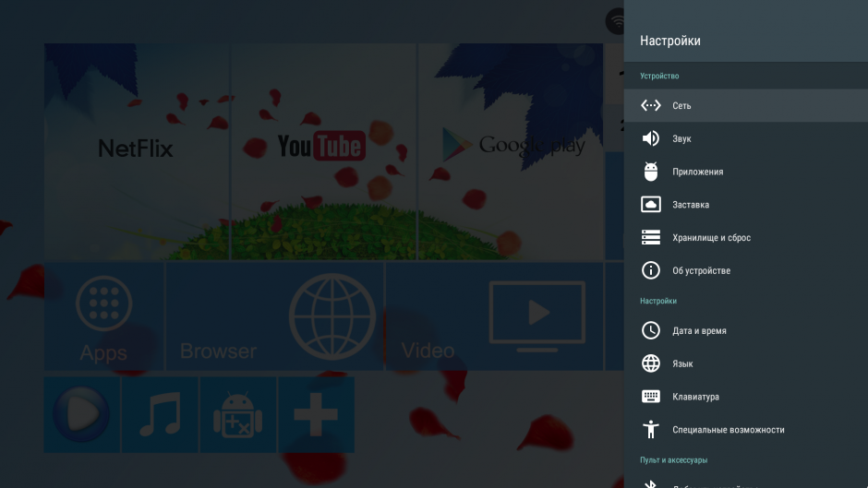Select the Приложения menu label
This screenshot has width=868, height=488.
click(697, 173)
